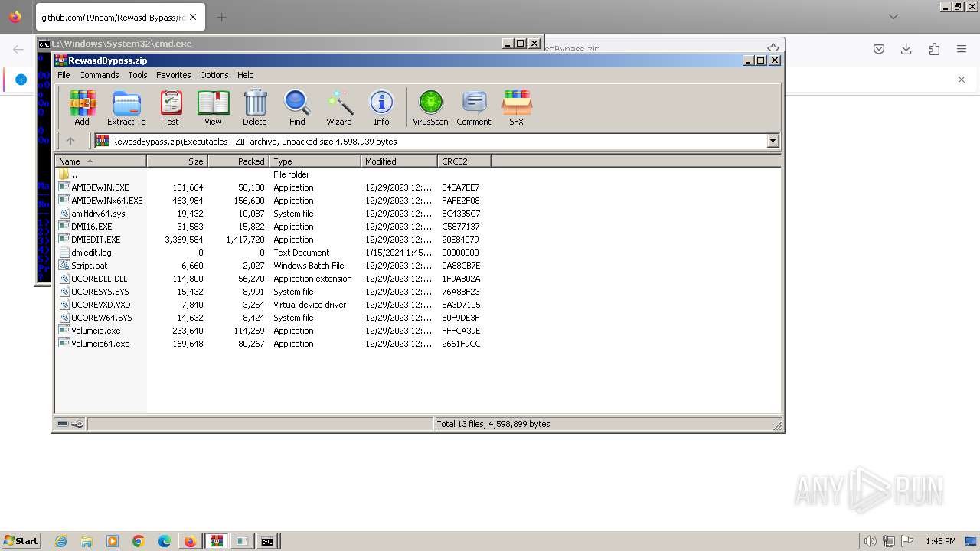Image resolution: width=980 pixels, height=551 pixels.
Task: Show archive Info
Action: click(381, 107)
